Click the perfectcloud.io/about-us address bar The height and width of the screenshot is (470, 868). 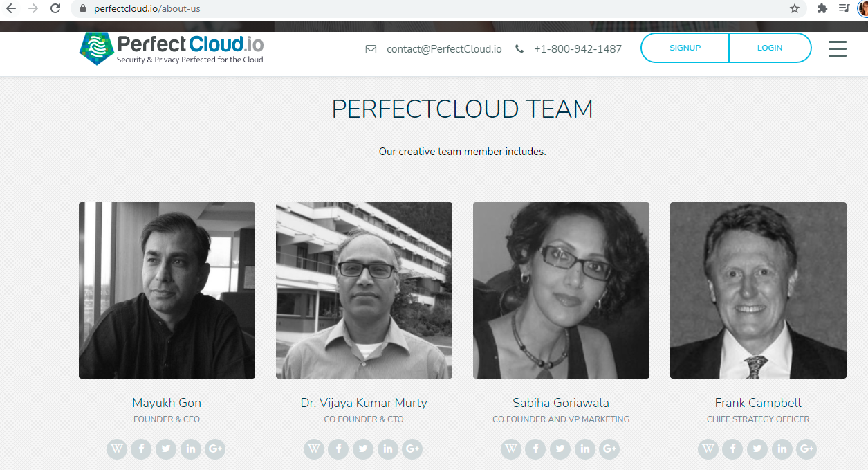pyautogui.click(x=429, y=9)
